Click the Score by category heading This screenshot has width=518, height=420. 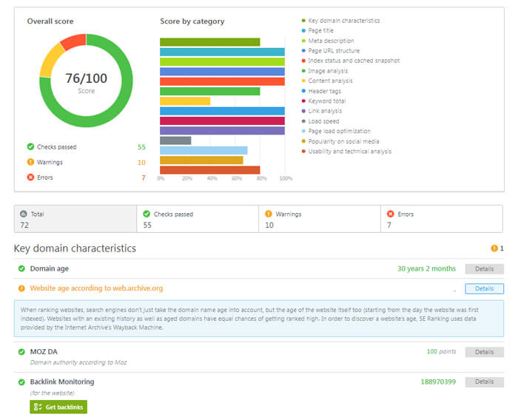pos(192,21)
